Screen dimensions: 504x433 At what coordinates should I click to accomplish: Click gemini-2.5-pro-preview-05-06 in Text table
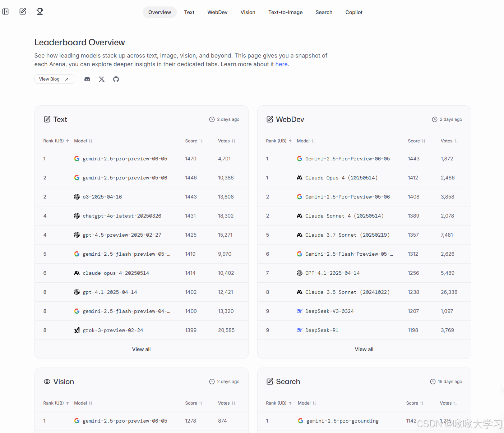pos(125,178)
